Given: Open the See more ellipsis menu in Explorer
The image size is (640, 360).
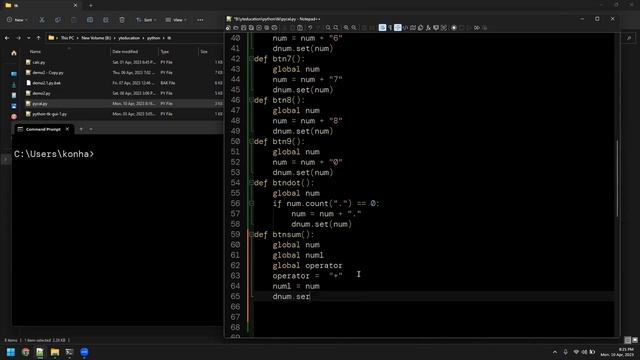Looking at the screenshot, I should [200, 20].
